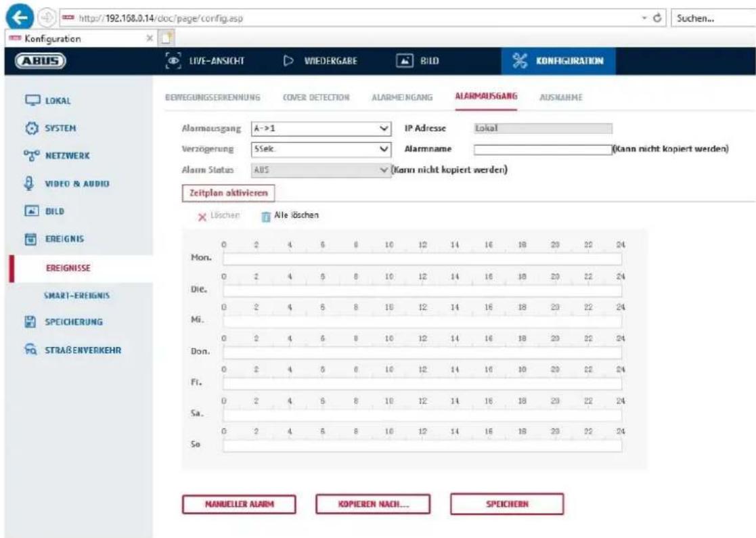The width and height of the screenshot is (756, 538).
Task: Open a new browser tab
Action: 166,38
